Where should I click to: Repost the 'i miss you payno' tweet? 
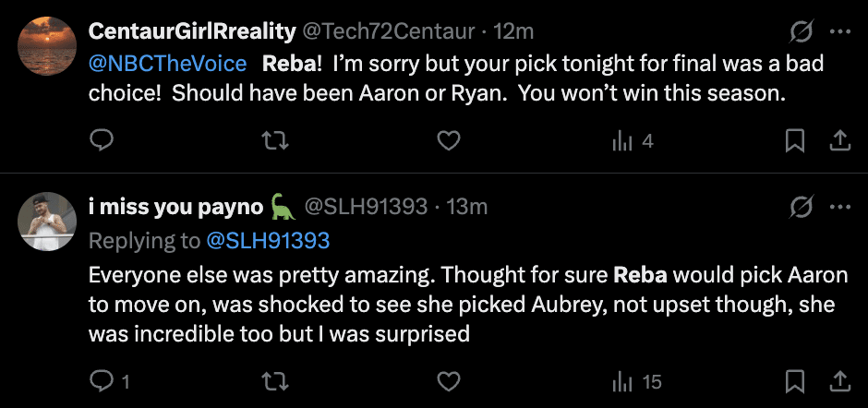click(274, 380)
